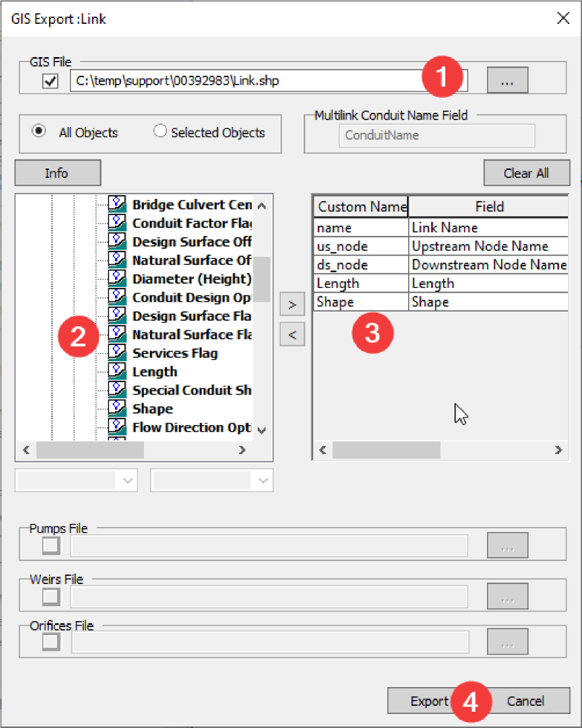Viewport: 582px width, 728px height.
Task: Select Natural Surface Fla tree item
Action: click(192, 334)
